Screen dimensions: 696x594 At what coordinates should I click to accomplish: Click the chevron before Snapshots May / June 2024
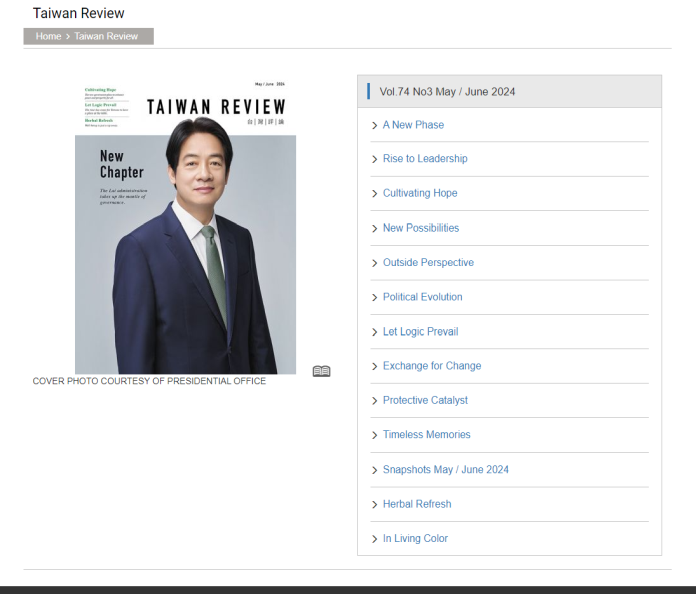(375, 470)
